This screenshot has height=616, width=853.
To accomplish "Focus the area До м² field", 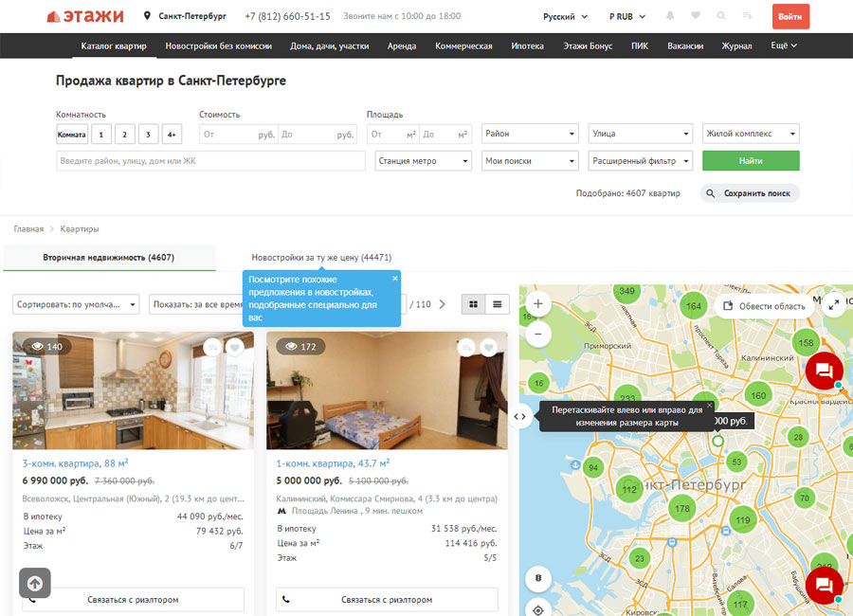I will pyautogui.click(x=445, y=134).
